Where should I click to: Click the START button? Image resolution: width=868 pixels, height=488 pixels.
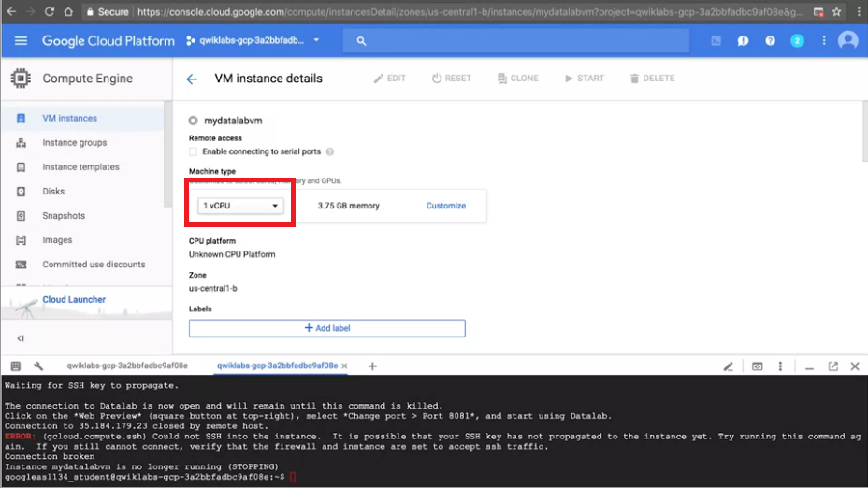click(584, 79)
